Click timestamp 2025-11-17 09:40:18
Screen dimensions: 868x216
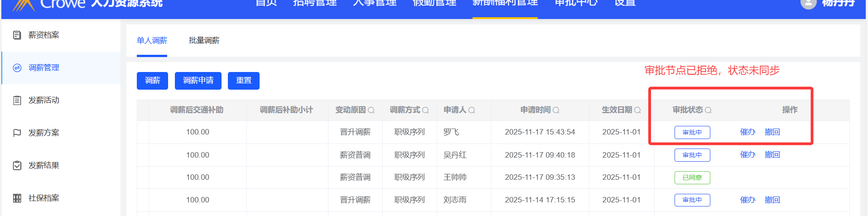(540, 155)
